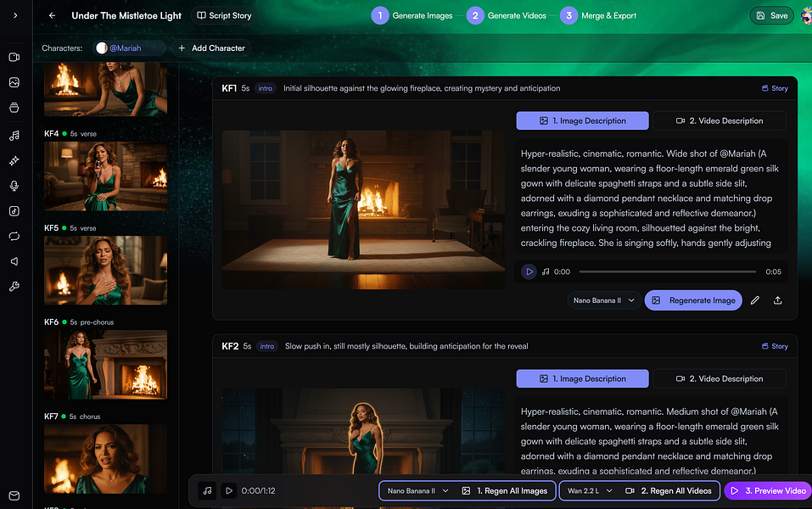This screenshot has width=812, height=509.
Task: Open the wrench settings tool in sidebar
Action: pyautogui.click(x=14, y=287)
